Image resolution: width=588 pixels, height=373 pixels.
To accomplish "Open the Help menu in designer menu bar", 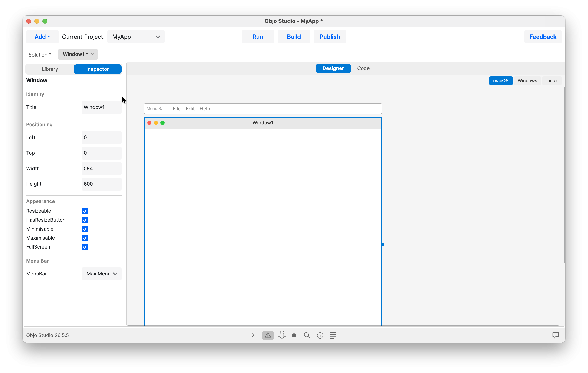I will [205, 109].
